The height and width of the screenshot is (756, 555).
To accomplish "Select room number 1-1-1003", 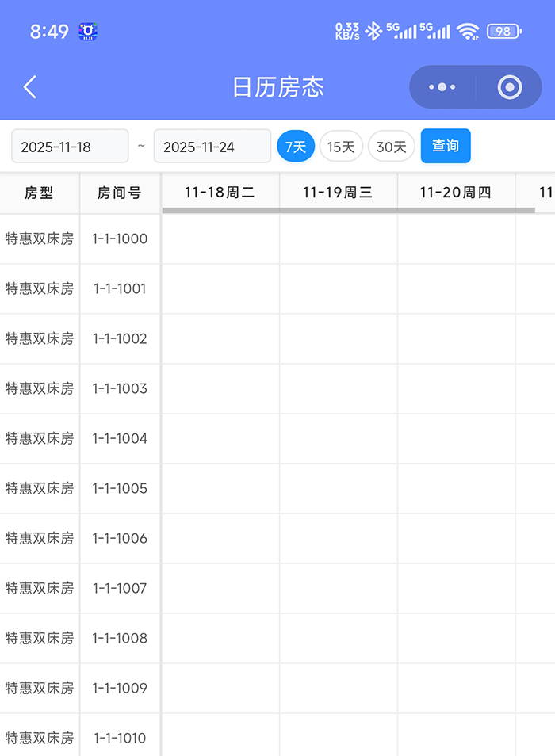I will click(x=120, y=388).
